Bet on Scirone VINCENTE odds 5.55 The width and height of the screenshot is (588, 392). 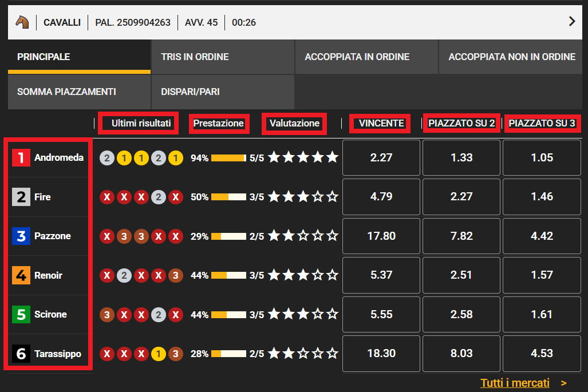coord(381,314)
